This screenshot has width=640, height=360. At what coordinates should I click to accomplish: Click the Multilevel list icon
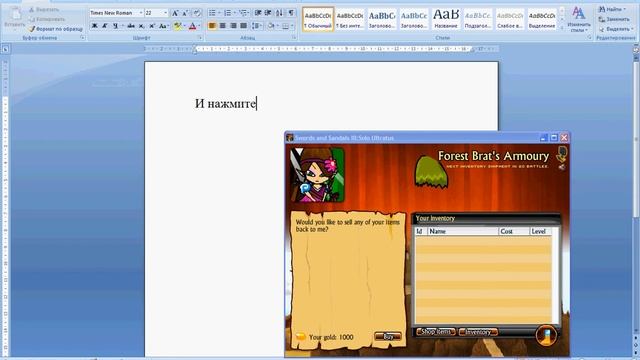[x=243, y=13]
